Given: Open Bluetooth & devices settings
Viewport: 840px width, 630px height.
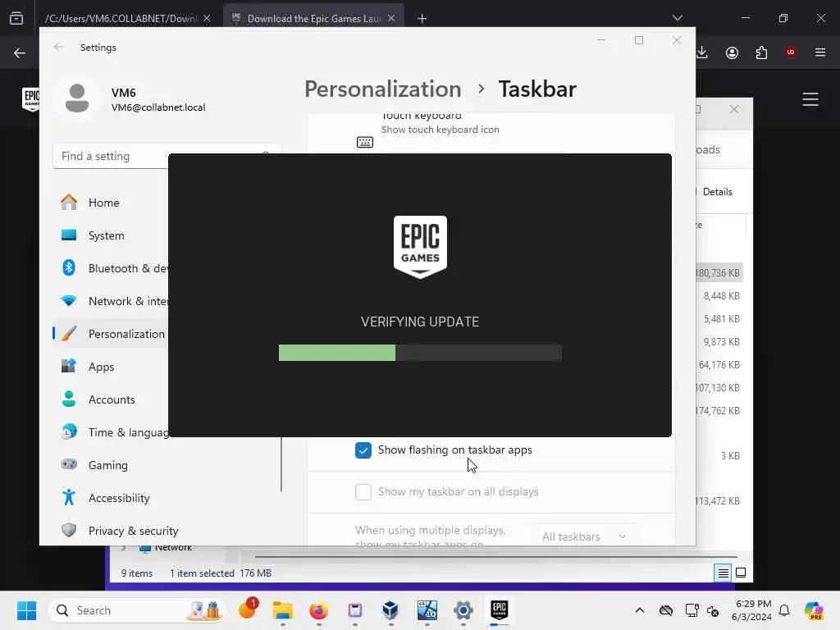Looking at the screenshot, I should (110, 268).
